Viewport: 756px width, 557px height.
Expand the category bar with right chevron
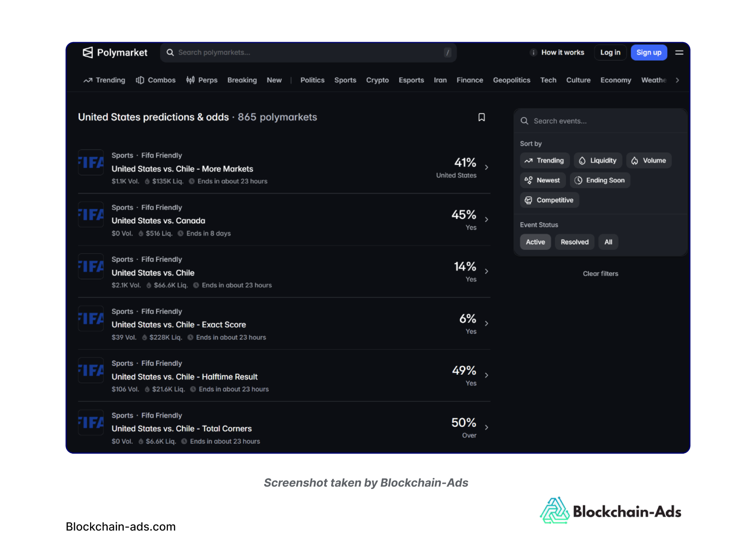pos(677,80)
